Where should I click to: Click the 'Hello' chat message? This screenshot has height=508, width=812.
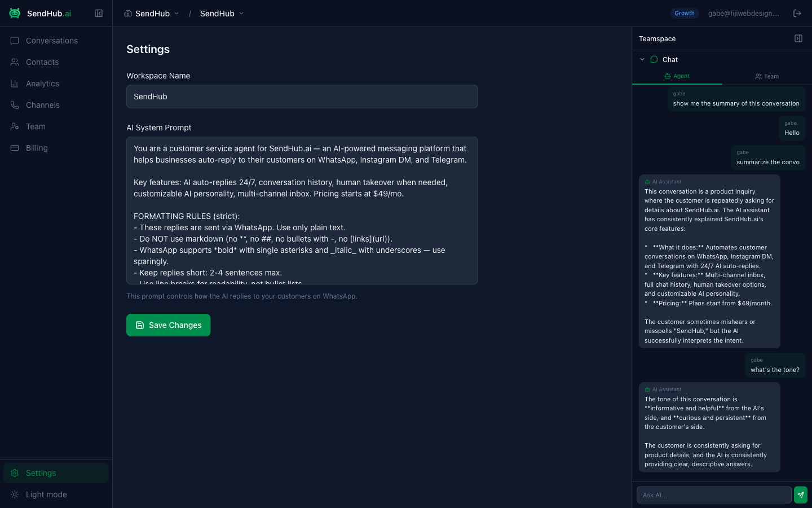click(792, 128)
